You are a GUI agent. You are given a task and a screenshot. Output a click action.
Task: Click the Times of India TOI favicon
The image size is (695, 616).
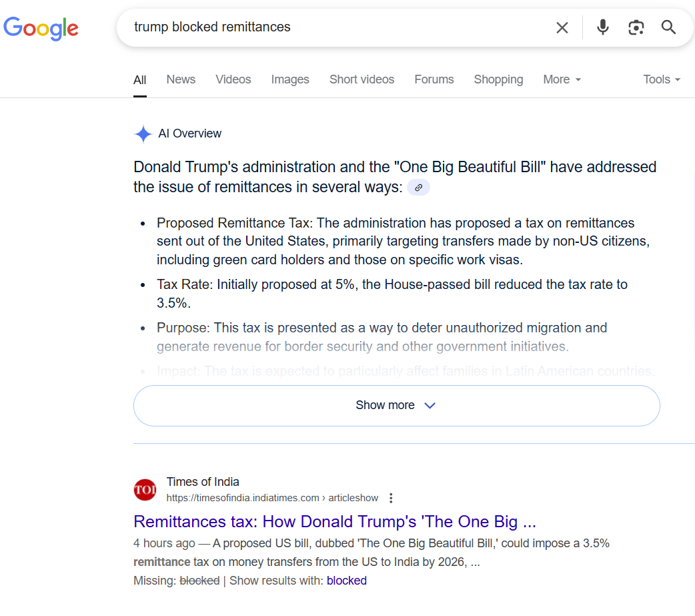click(x=145, y=490)
